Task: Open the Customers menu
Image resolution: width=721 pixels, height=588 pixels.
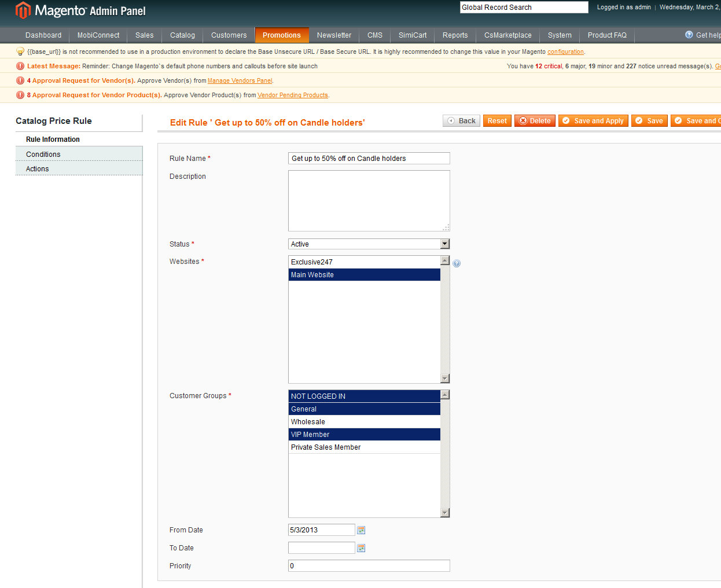Action: [x=229, y=35]
